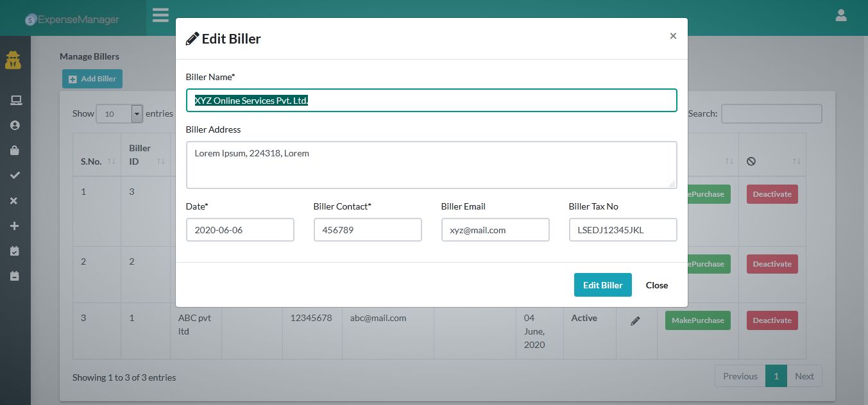The width and height of the screenshot is (868, 405).
Task: Close the Edit Biller dialog via Close button
Action: tap(656, 285)
